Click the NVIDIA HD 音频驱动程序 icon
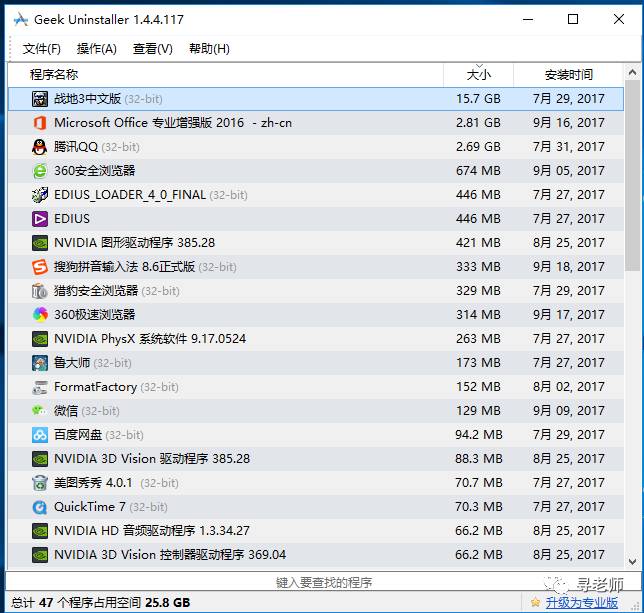Image resolution: width=644 pixels, height=613 pixels. coord(40,531)
